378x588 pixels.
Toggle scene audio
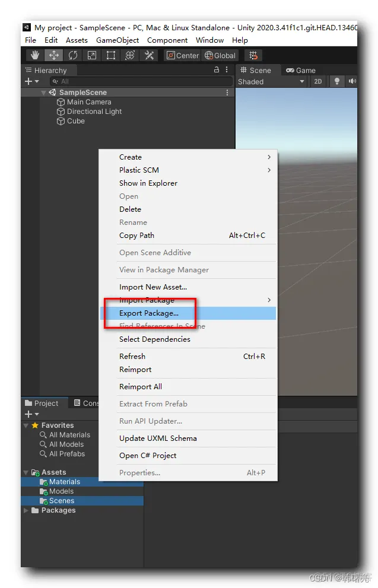pos(351,81)
